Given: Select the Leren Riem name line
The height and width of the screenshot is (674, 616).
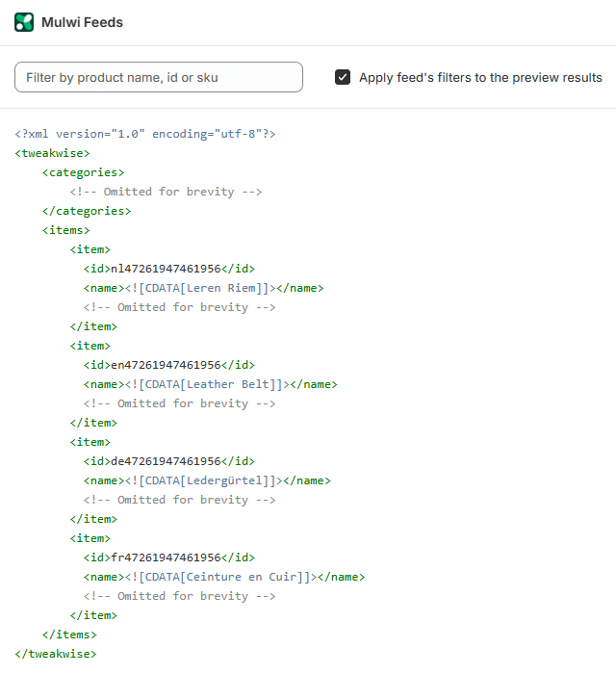Looking at the screenshot, I should pyautogui.click(x=203, y=288).
